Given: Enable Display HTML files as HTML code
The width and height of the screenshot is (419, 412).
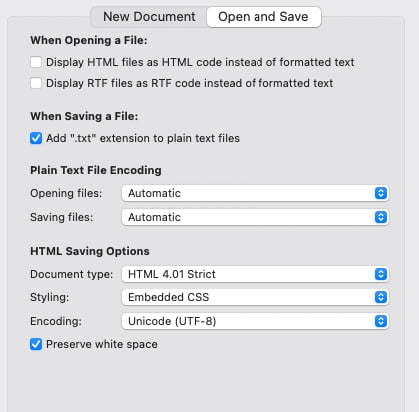Looking at the screenshot, I should [x=36, y=62].
